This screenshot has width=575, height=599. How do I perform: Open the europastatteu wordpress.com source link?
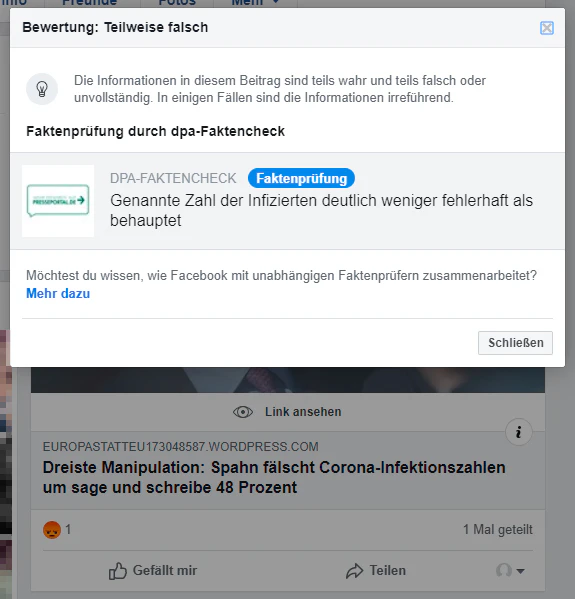(180, 447)
